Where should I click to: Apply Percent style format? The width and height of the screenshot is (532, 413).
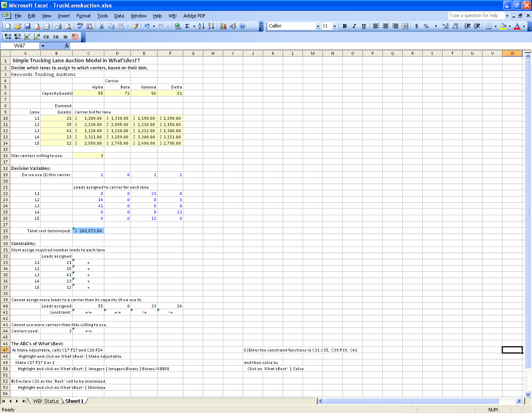(426, 26)
